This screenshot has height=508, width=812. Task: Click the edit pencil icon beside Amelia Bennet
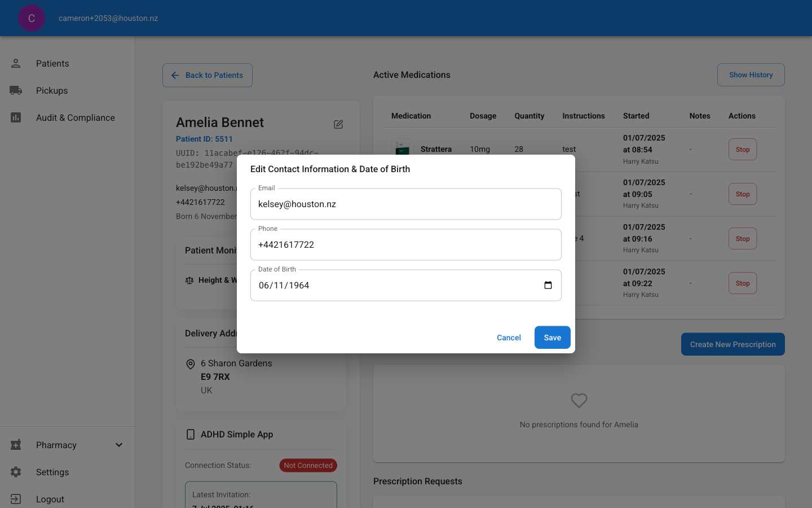(338, 124)
